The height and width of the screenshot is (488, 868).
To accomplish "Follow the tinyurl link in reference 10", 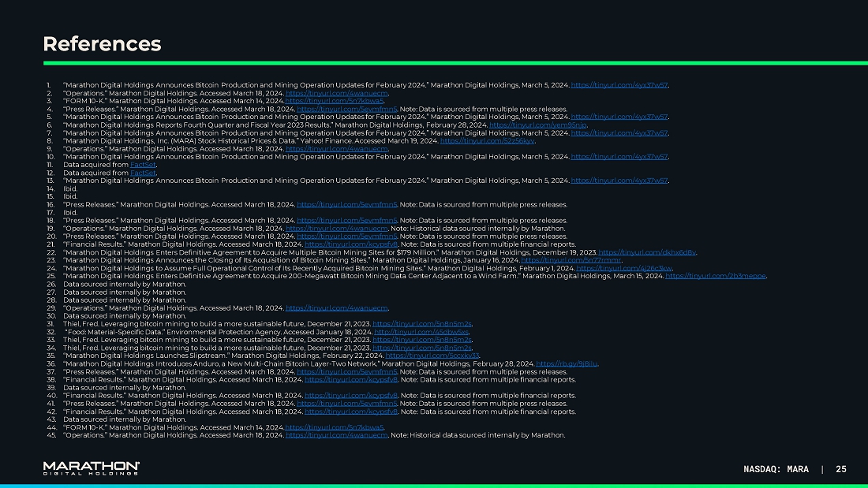I will 619,157.
